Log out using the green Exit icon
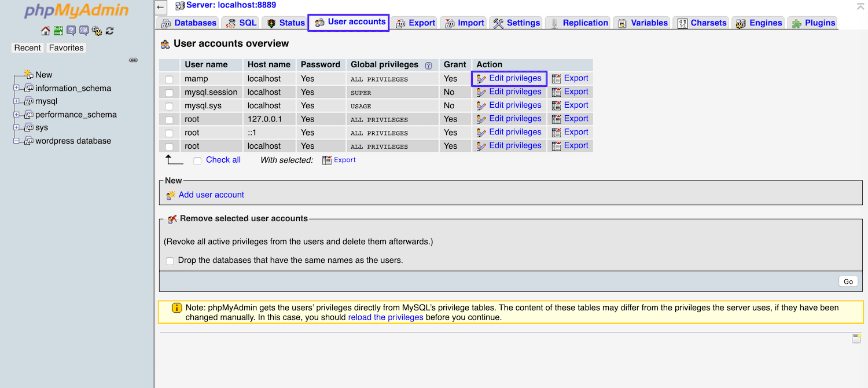 coord(58,31)
